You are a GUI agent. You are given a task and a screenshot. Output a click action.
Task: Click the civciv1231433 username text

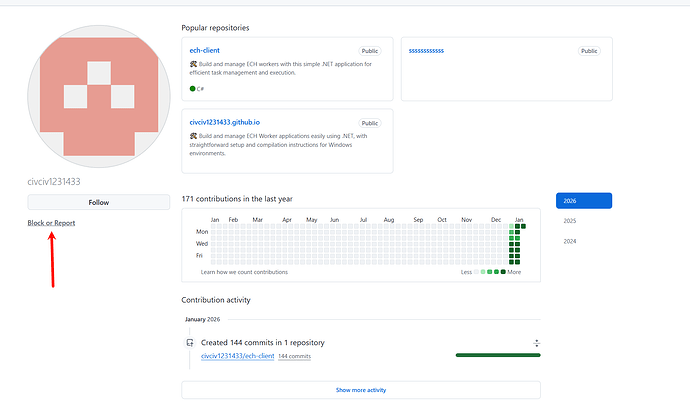coord(54,182)
